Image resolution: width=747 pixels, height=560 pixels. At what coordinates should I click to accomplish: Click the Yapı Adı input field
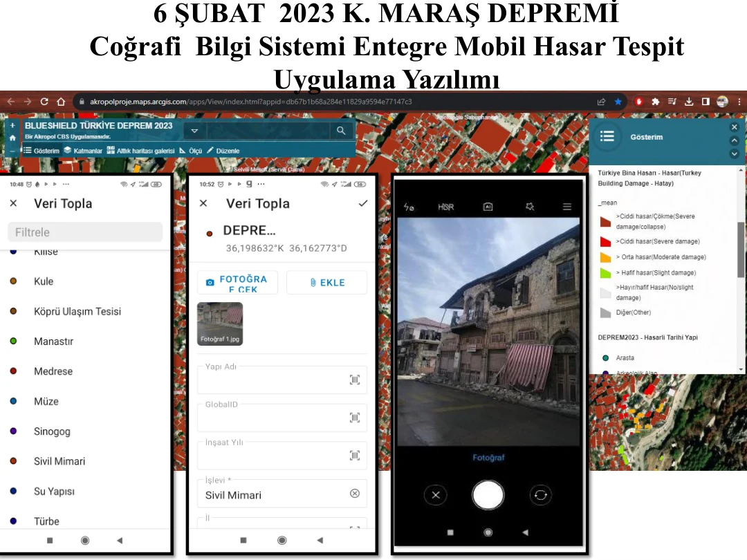coord(282,380)
